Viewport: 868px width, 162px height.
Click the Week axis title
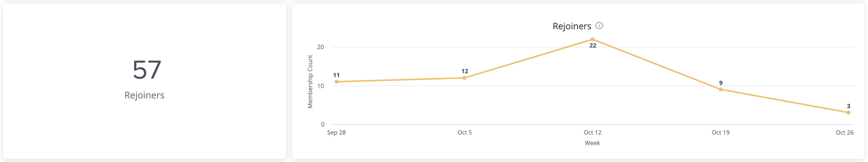[592, 143]
